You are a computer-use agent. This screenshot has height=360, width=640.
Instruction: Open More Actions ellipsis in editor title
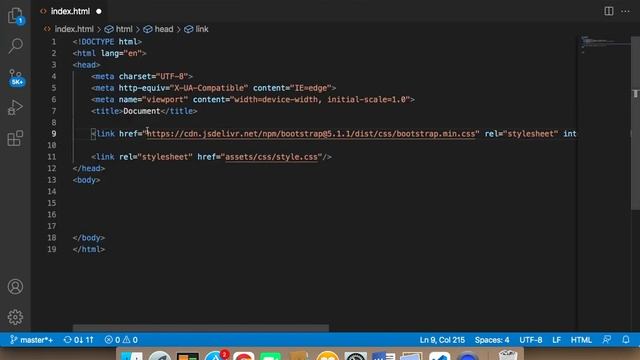[x=625, y=11]
